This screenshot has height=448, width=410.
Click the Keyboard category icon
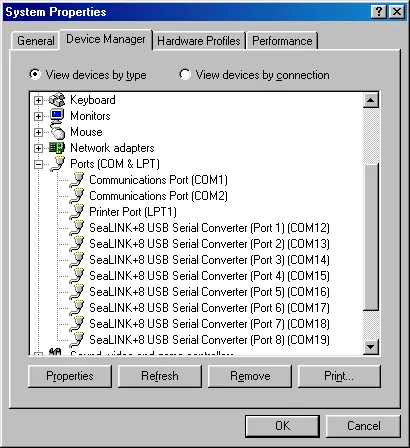coord(57,100)
